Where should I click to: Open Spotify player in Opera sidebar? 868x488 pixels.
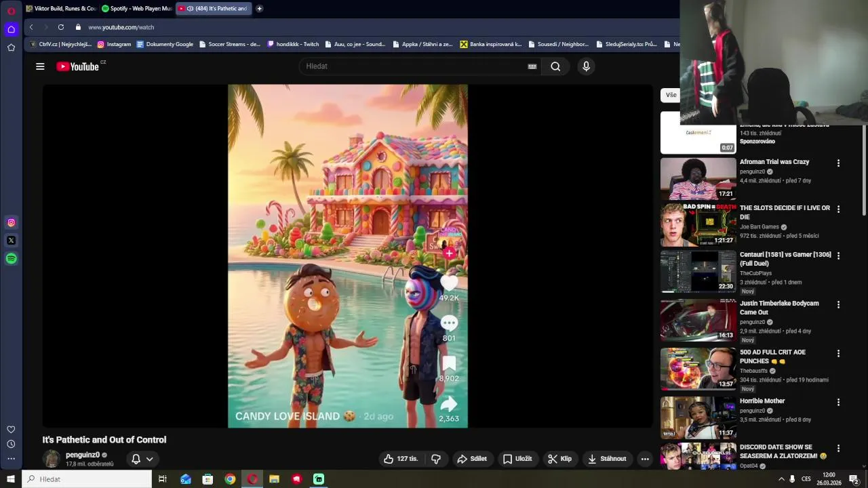pyautogui.click(x=11, y=258)
